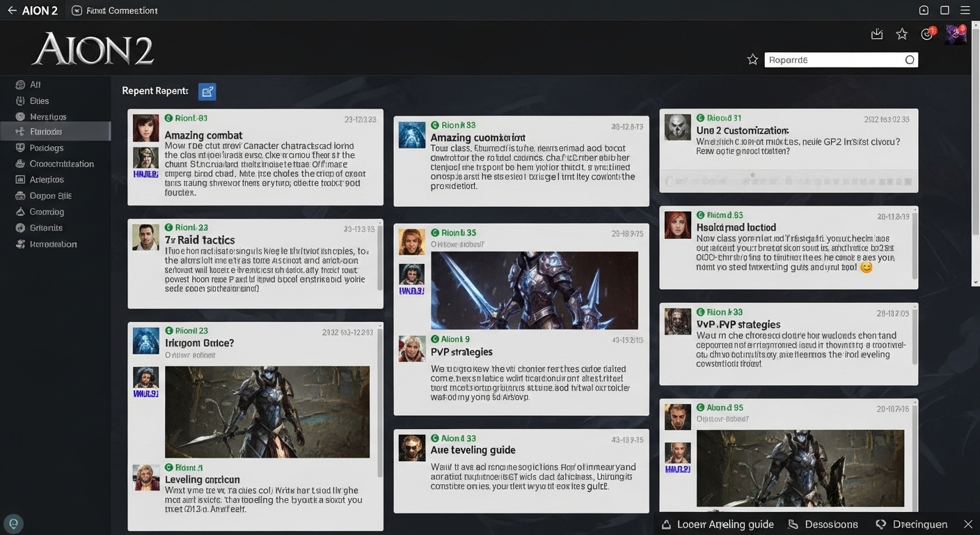The height and width of the screenshot is (535, 980).
Task: Click the green badge beside Riood 31
Action: (x=700, y=118)
